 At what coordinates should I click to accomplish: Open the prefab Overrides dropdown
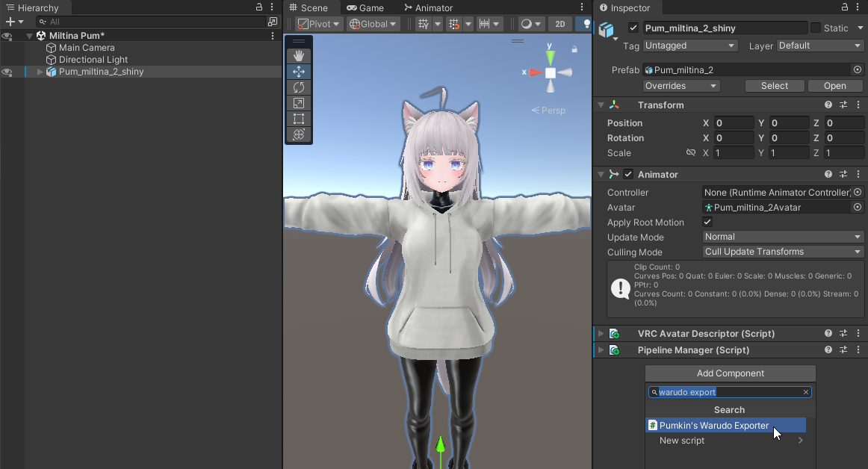(681, 86)
